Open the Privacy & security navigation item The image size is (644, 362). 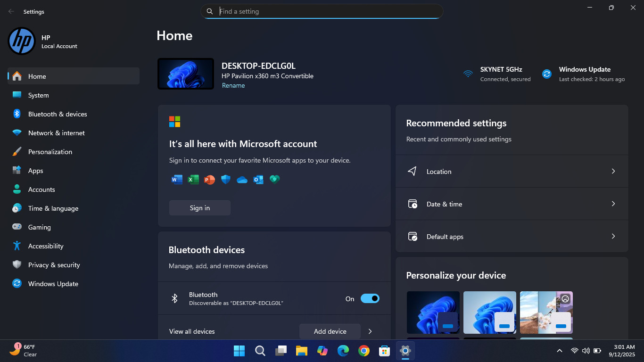click(x=74, y=264)
